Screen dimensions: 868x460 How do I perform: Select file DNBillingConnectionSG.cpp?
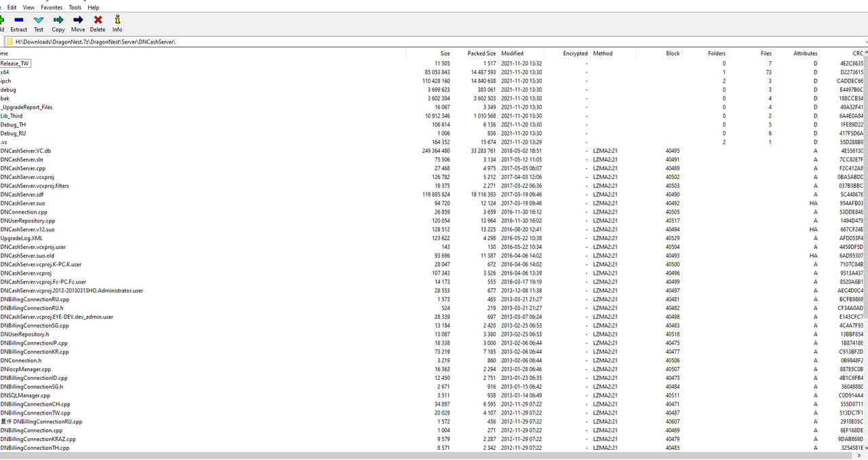pyautogui.click(x=35, y=326)
